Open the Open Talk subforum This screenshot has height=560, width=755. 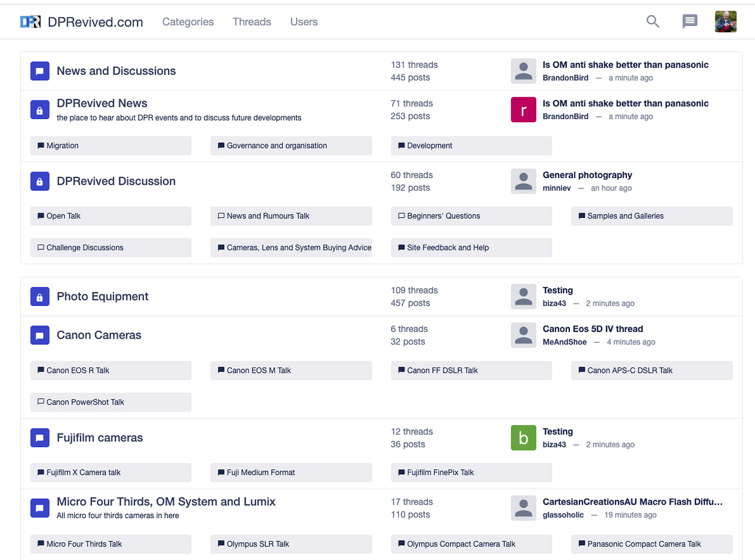(x=111, y=216)
